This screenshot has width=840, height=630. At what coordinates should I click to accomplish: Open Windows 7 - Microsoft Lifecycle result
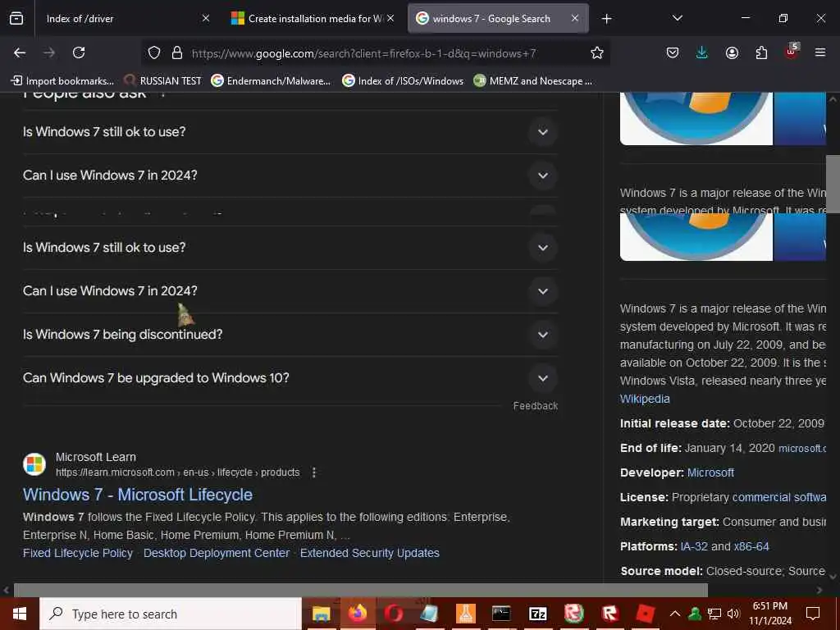(138, 495)
